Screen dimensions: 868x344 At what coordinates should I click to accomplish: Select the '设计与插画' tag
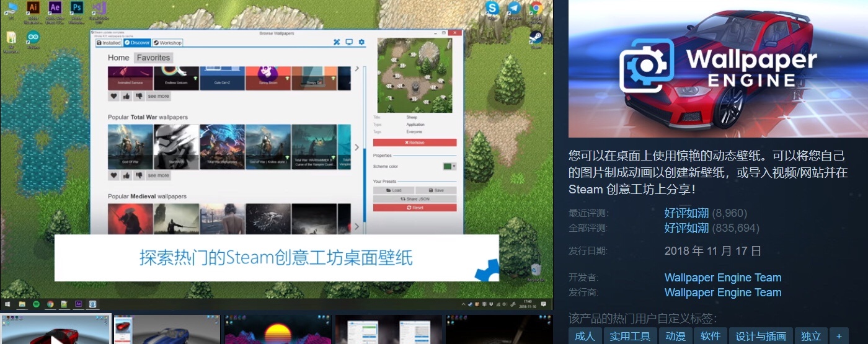[761, 336]
